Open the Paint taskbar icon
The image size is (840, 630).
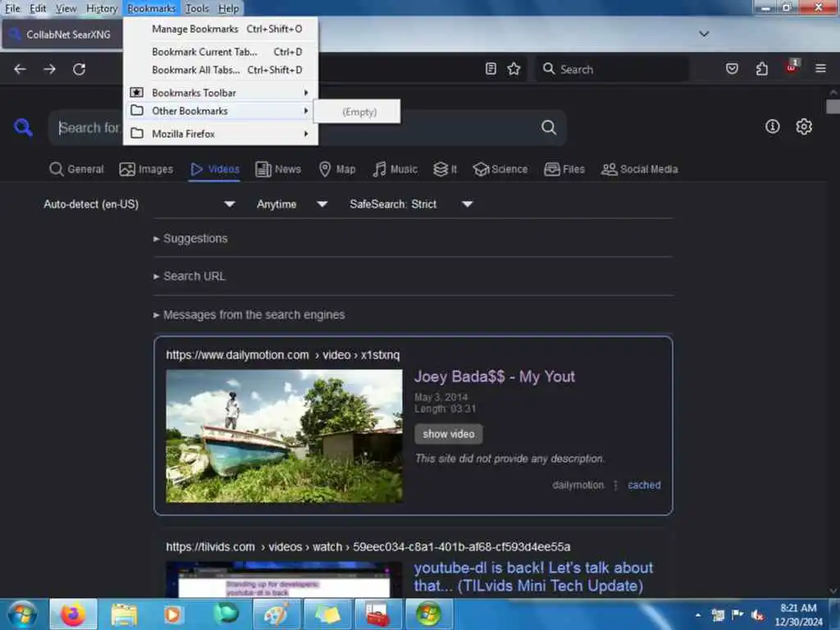point(276,614)
